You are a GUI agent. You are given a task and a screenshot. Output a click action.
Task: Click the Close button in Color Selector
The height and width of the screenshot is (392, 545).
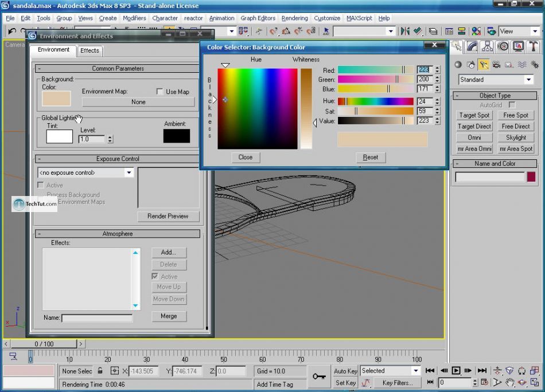(246, 157)
